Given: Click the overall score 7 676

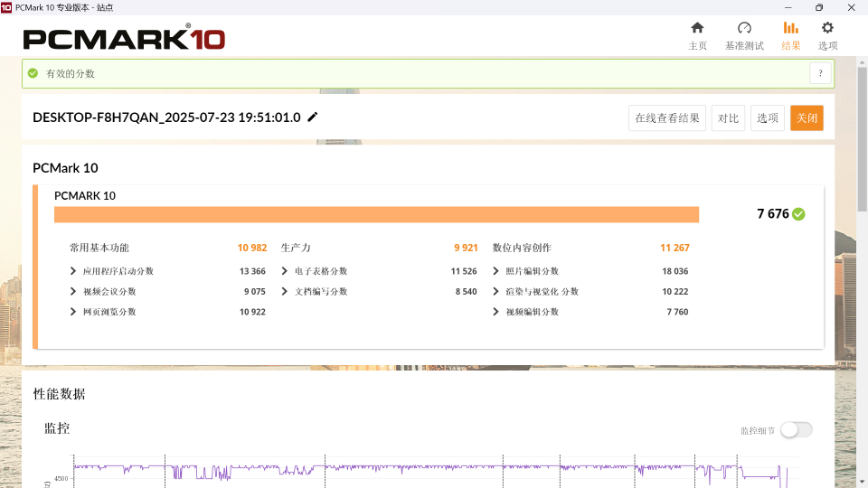Looking at the screenshot, I should pyautogui.click(x=773, y=213).
